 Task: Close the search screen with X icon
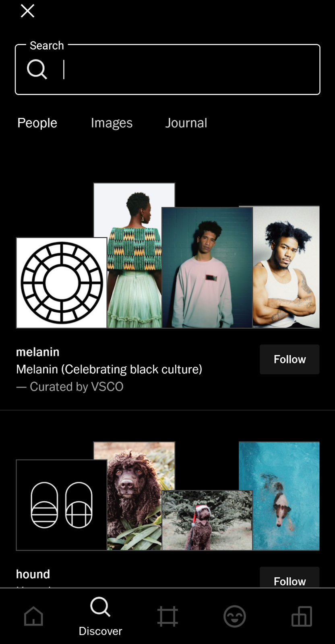27,11
